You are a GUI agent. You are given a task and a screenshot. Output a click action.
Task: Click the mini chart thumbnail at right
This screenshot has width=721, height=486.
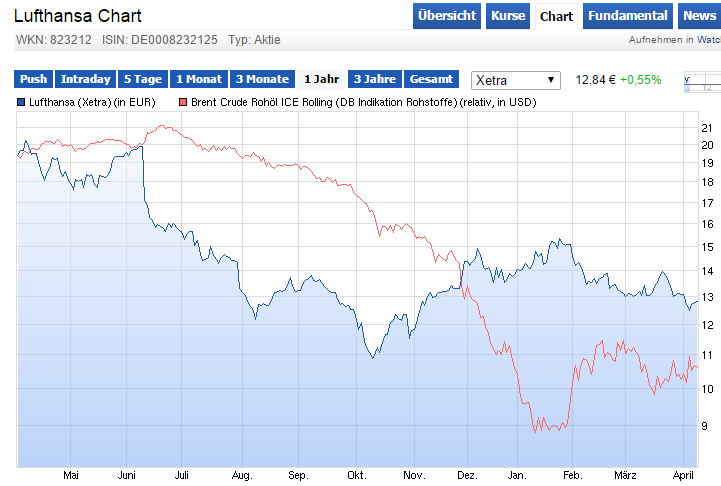click(x=702, y=82)
